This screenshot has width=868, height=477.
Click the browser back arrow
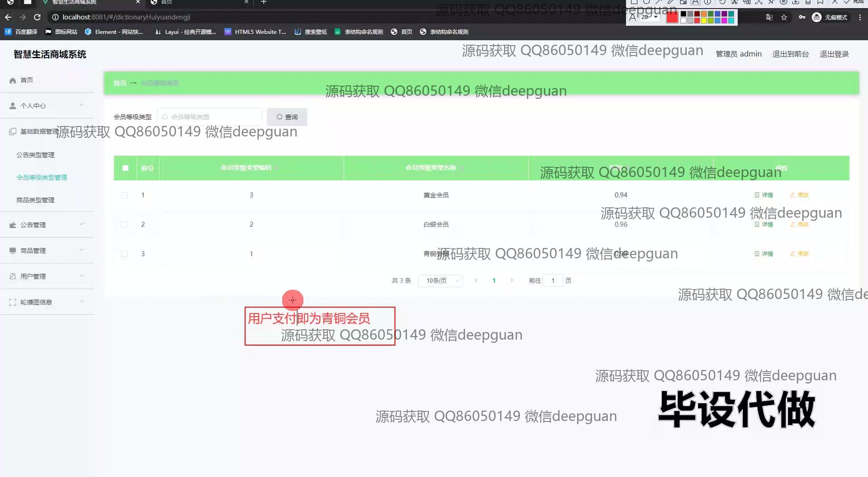click(x=8, y=17)
